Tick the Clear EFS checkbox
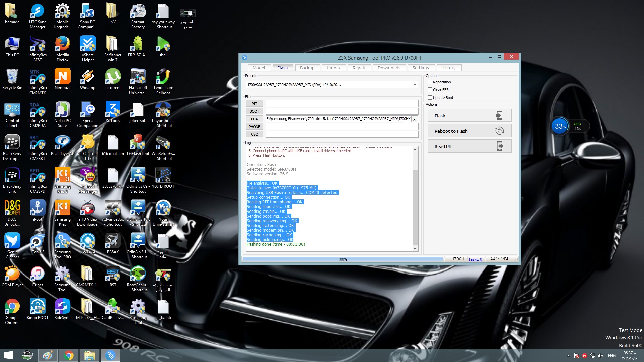The width and height of the screenshot is (644, 362). tap(430, 90)
